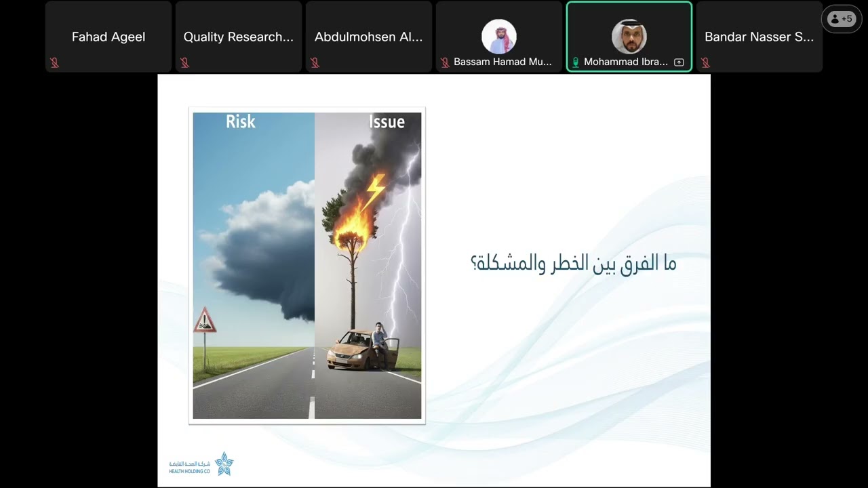
Task: Show the +5 more participants
Action: coord(842,19)
